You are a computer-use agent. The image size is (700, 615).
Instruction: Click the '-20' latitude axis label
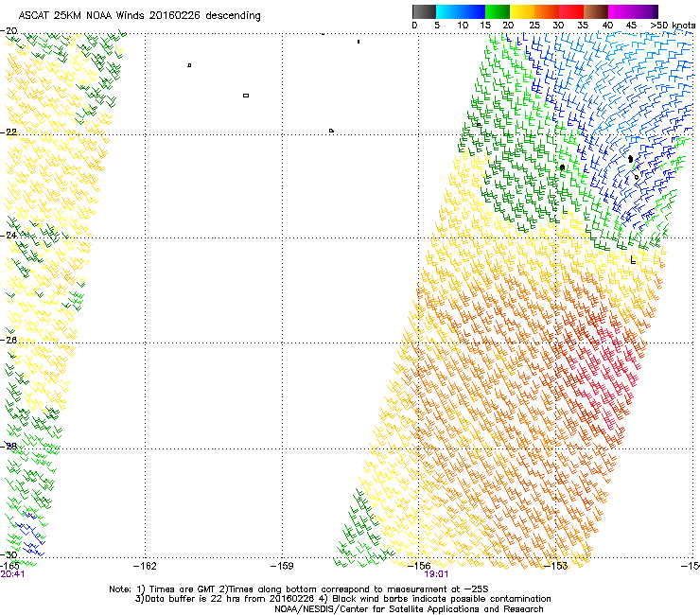(9, 31)
